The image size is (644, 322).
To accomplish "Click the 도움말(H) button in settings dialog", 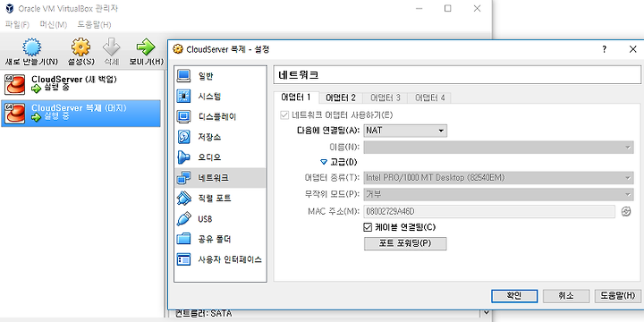I will click(x=618, y=296).
